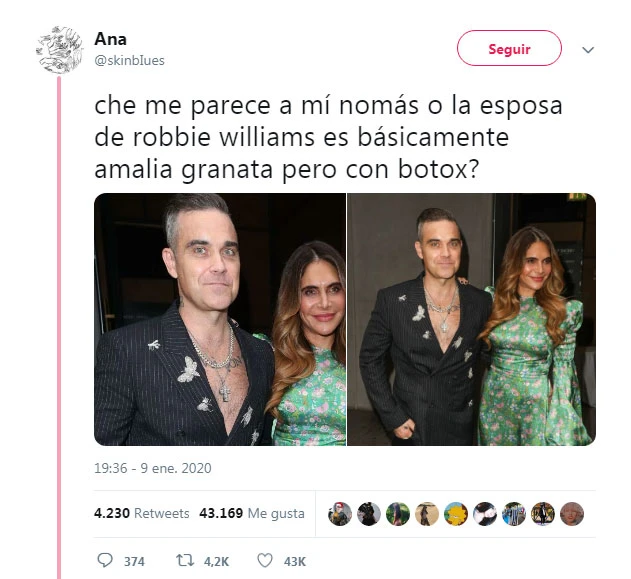Click the reply speech bubble icon
The width and height of the screenshot is (631, 579).
[x=105, y=560]
